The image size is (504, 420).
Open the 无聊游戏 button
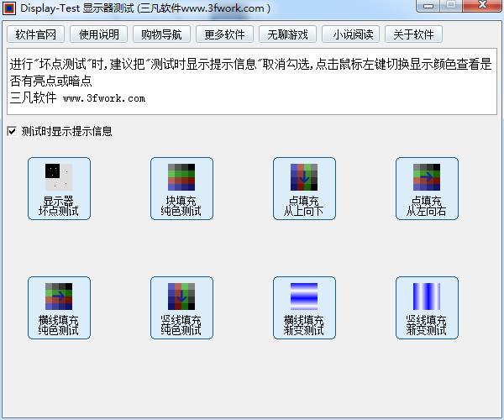[x=287, y=34]
